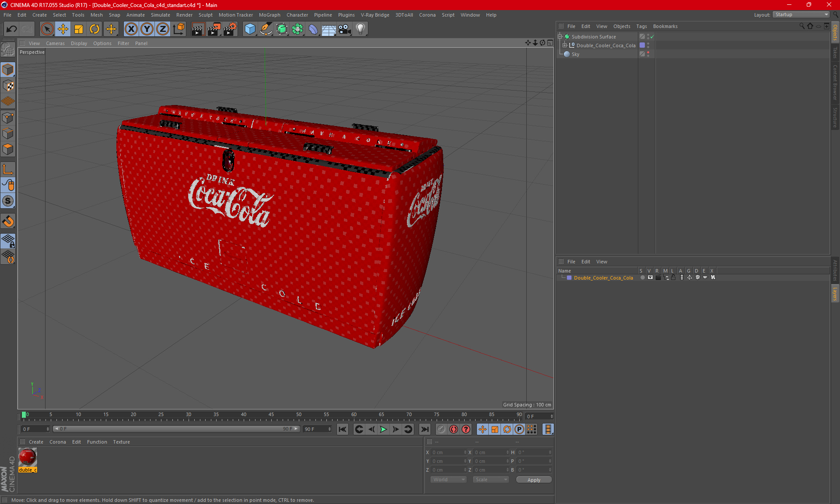Toggle the coordinate system icon
The image size is (840, 504).
(178, 29)
